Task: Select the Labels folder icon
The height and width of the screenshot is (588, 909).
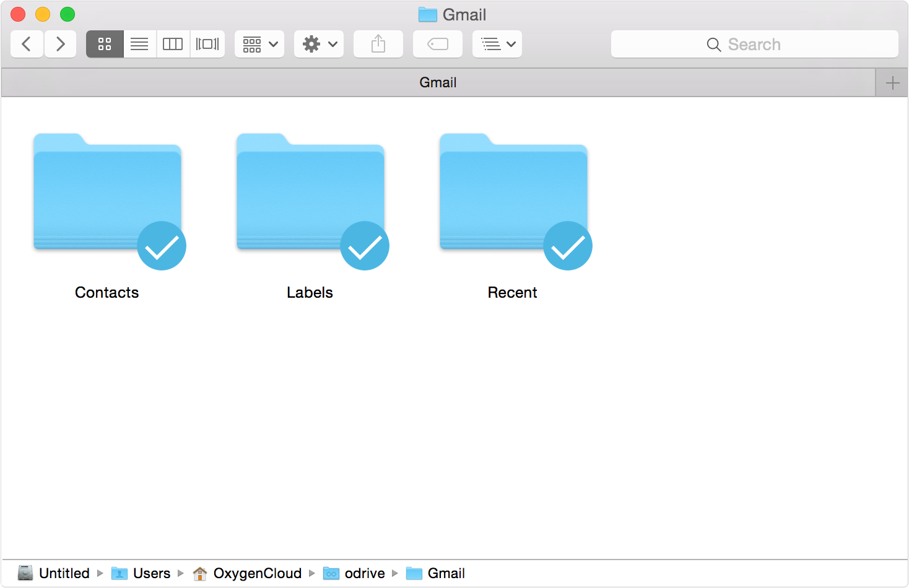Action: coord(310,192)
